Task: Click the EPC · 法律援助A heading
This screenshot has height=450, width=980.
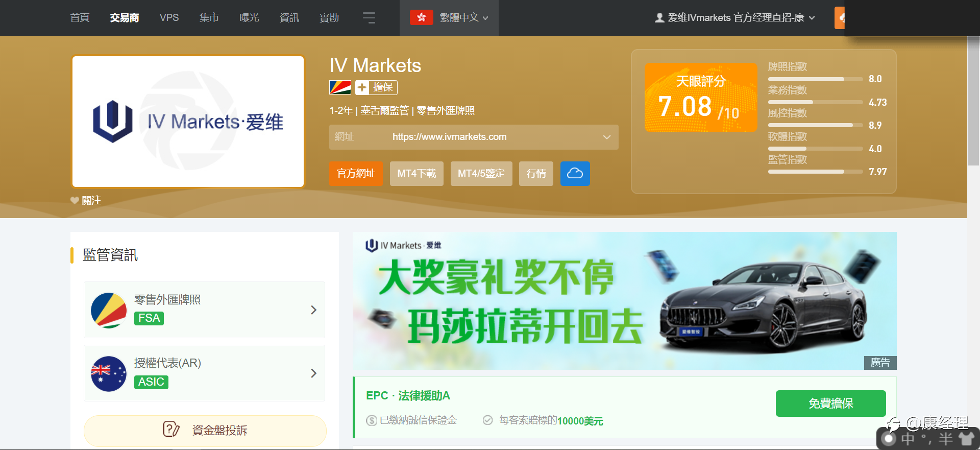Action: [x=408, y=396]
